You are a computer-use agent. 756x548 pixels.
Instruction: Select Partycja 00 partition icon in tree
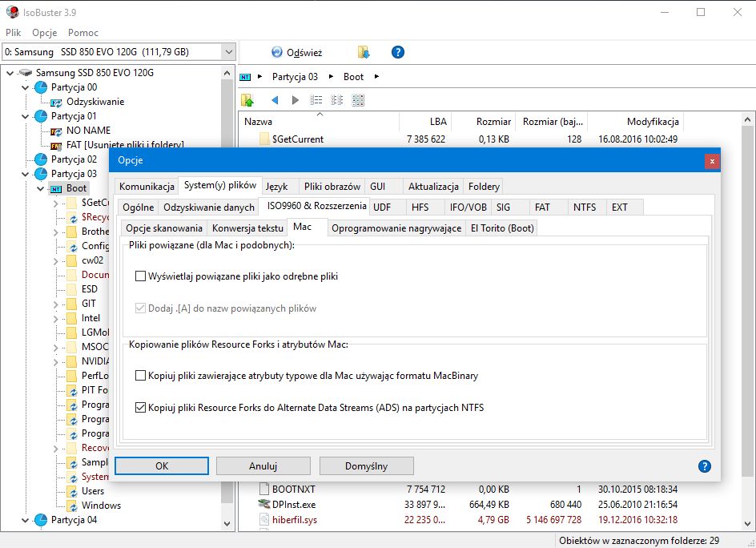tap(41, 87)
